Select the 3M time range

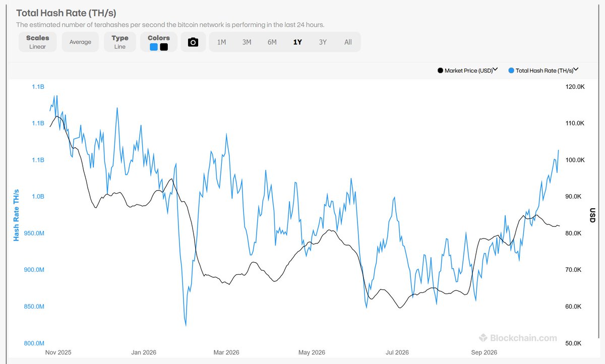pyautogui.click(x=247, y=42)
